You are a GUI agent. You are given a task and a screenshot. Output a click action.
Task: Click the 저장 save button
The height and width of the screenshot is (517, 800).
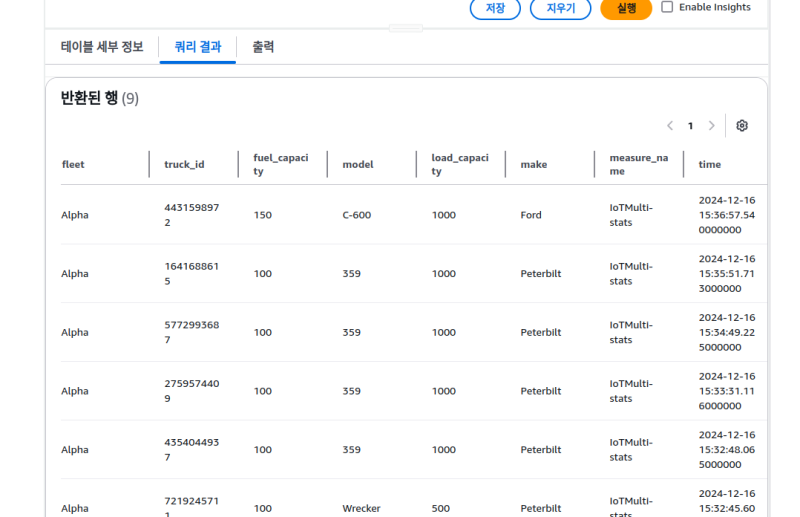(495, 8)
